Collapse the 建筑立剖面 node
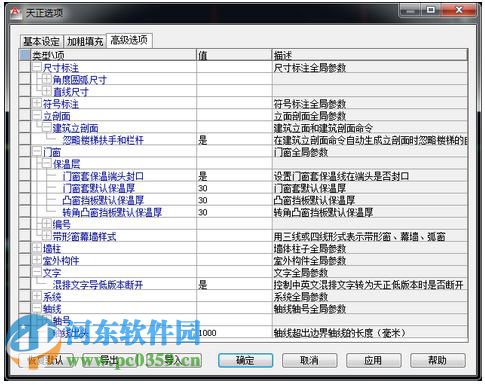485x385 pixels. tap(47, 128)
